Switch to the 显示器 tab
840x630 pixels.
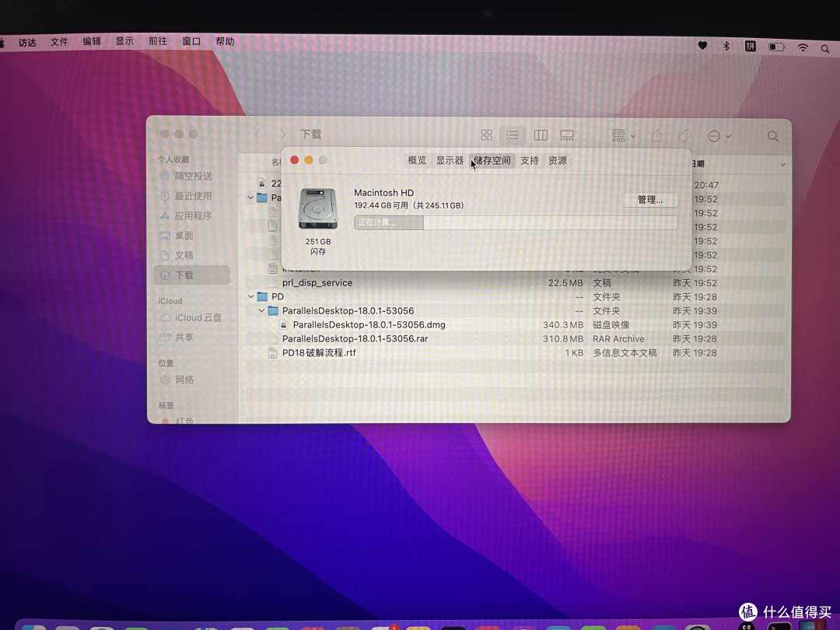[450, 160]
